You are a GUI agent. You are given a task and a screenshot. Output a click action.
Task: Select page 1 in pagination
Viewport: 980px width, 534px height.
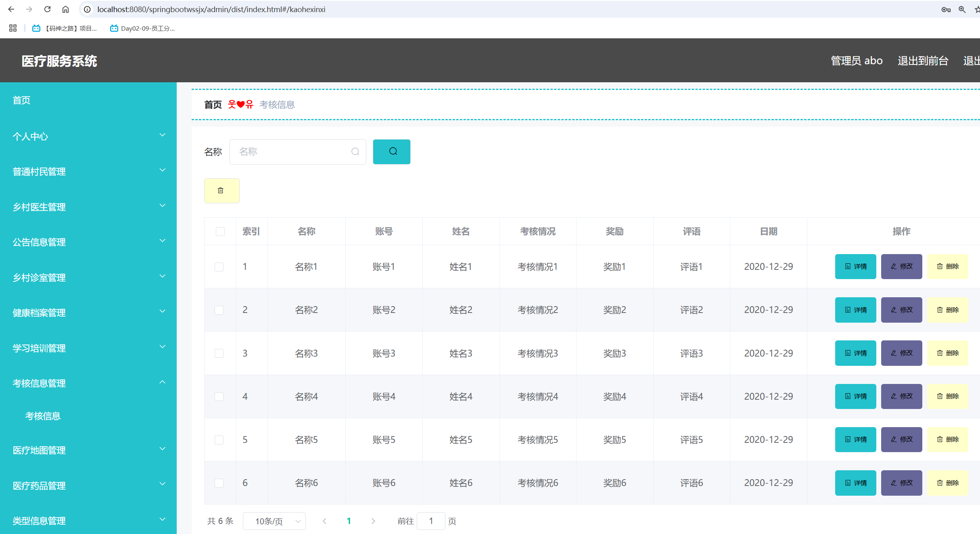(349, 521)
